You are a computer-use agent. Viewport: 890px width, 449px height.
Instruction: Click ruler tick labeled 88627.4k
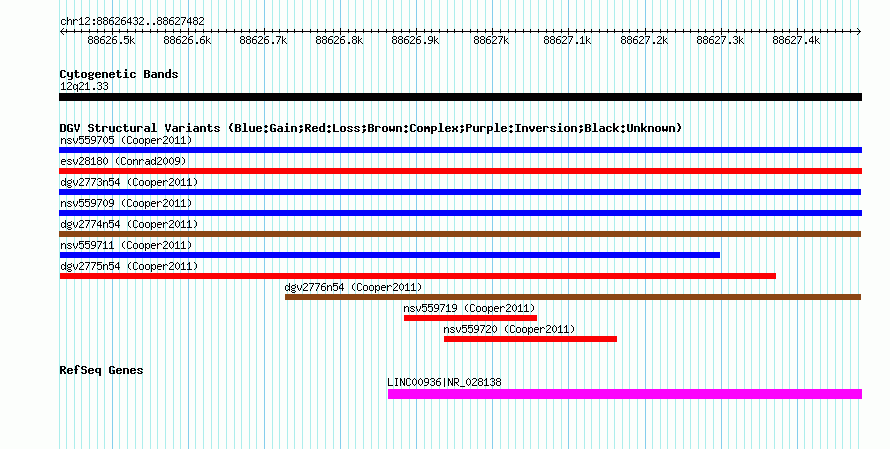tap(796, 40)
